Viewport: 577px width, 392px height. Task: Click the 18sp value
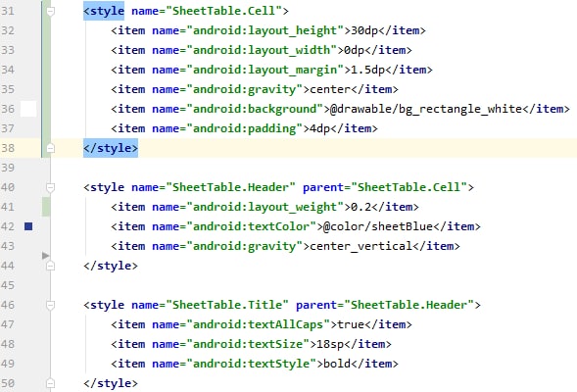point(330,344)
